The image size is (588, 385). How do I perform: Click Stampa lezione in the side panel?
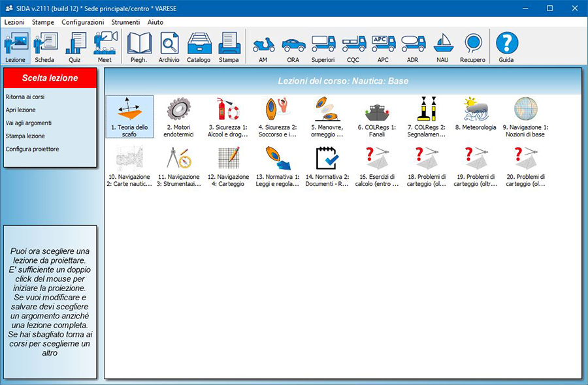coord(25,136)
